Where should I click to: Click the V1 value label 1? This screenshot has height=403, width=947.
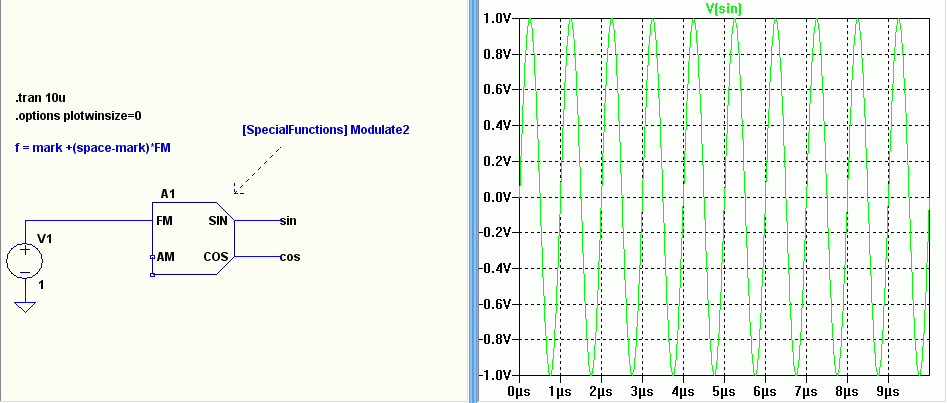[41, 285]
